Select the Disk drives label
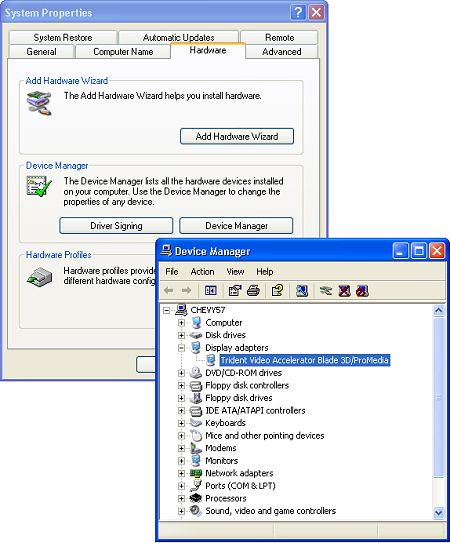Image resolution: width=450 pixels, height=543 pixels. click(225, 335)
